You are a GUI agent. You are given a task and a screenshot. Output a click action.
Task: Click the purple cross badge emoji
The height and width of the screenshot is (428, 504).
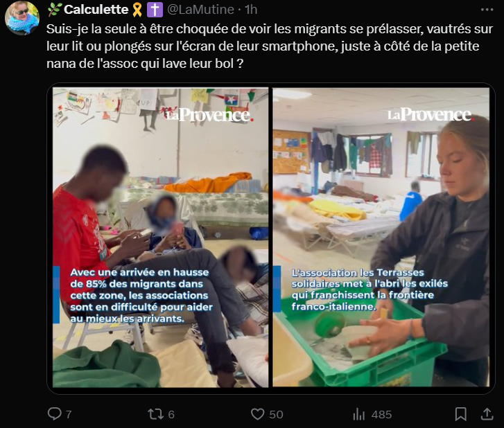tap(155, 10)
